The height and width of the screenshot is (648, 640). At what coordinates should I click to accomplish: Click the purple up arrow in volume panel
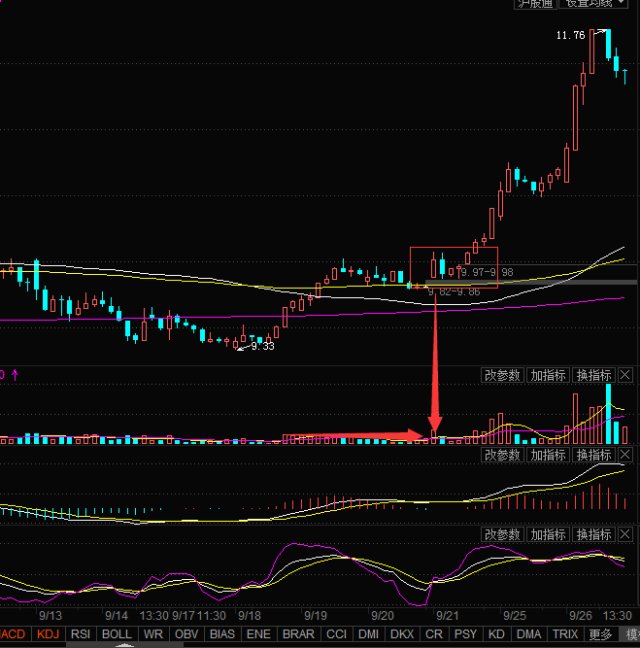click(15, 375)
